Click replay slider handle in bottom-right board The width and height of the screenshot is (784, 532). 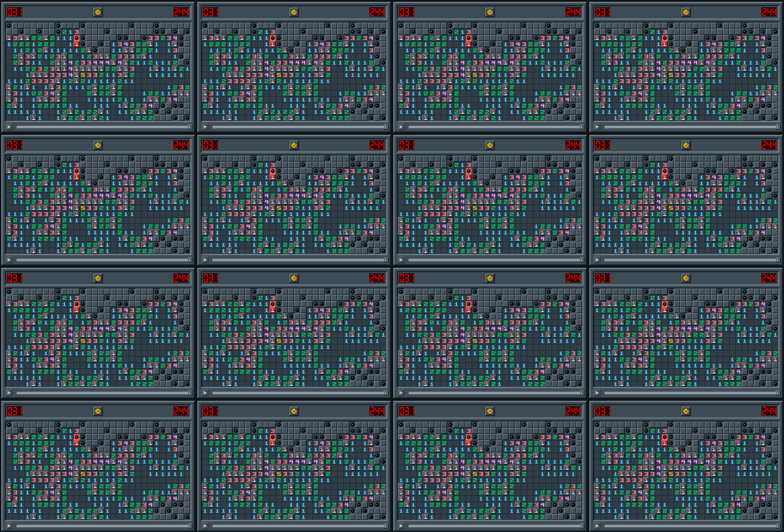pos(778,526)
